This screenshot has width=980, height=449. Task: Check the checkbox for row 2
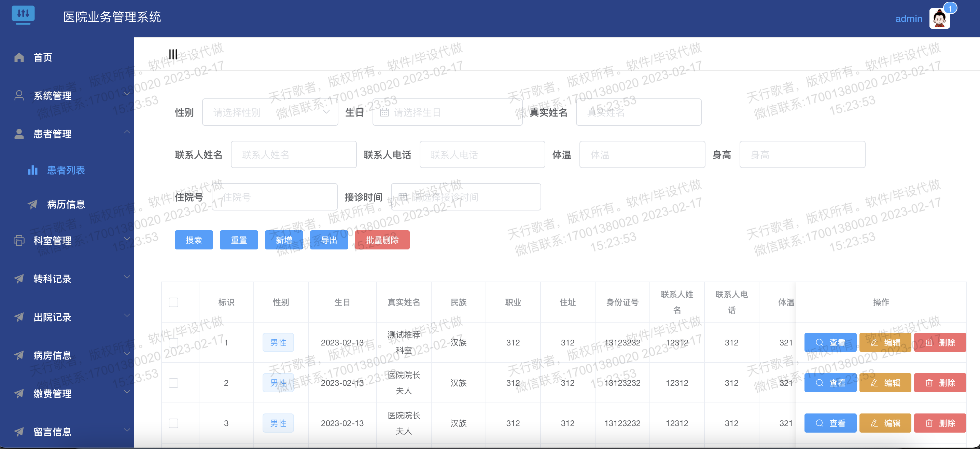[173, 383]
